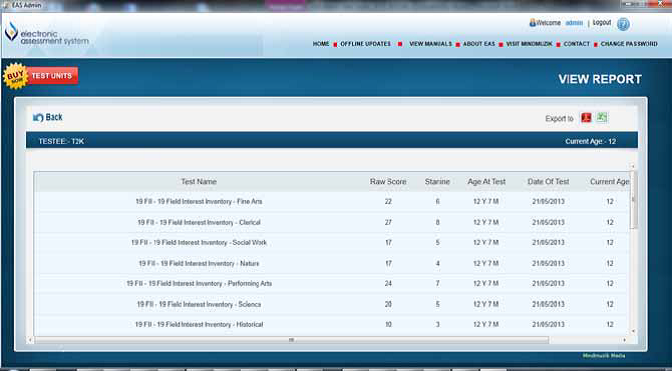Go back using the Back link
Image resolution: width=672 pixels, height=371 pixels.
[54, 117]
